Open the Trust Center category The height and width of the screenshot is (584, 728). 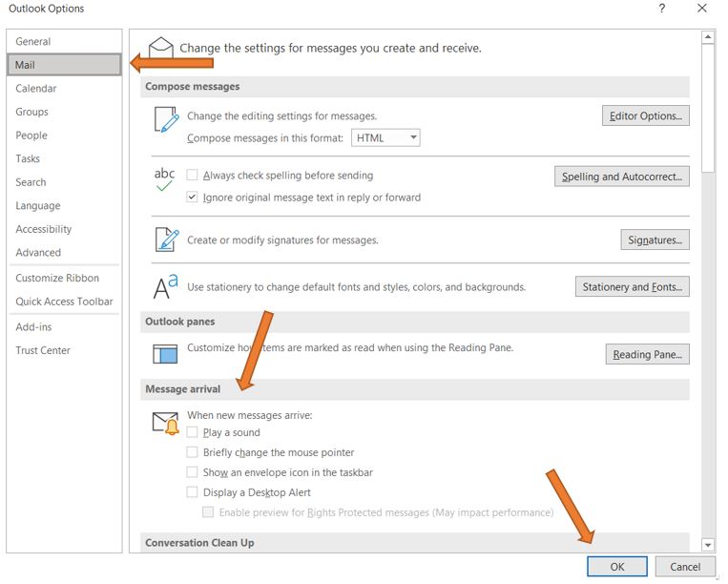tap(65, 350)
